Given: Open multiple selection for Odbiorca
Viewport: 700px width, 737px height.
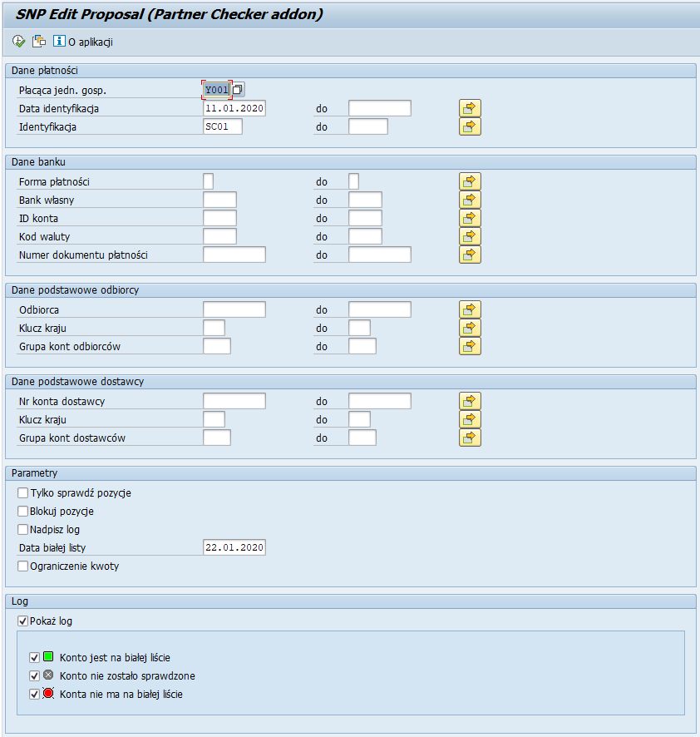Looking at the screenshot, I should pyautogui.click(x=470, y=309).
